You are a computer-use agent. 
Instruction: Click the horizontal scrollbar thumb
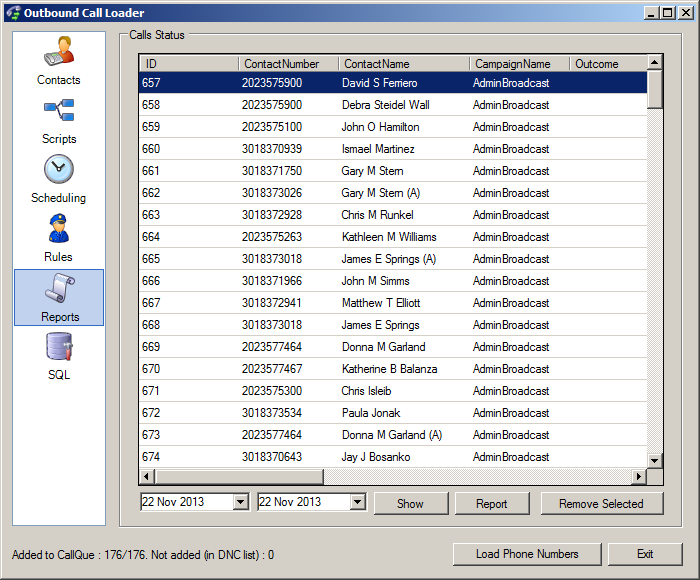point(239,476)
